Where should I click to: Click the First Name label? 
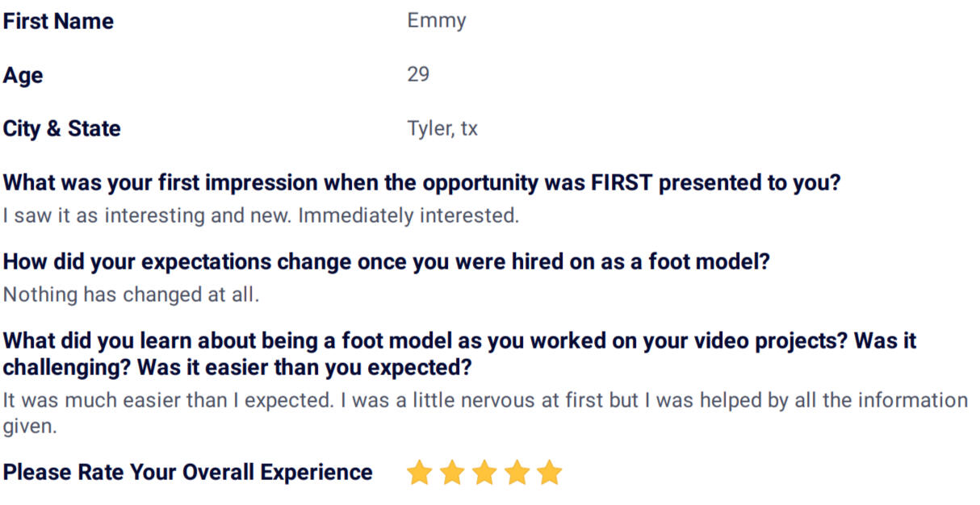pyautogui.click(x=58, y=22)
